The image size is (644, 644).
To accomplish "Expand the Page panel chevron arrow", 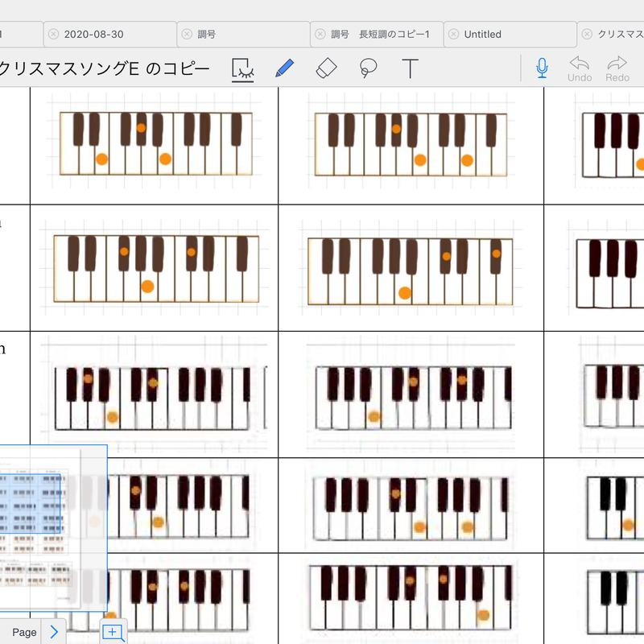I will point(54,632).
